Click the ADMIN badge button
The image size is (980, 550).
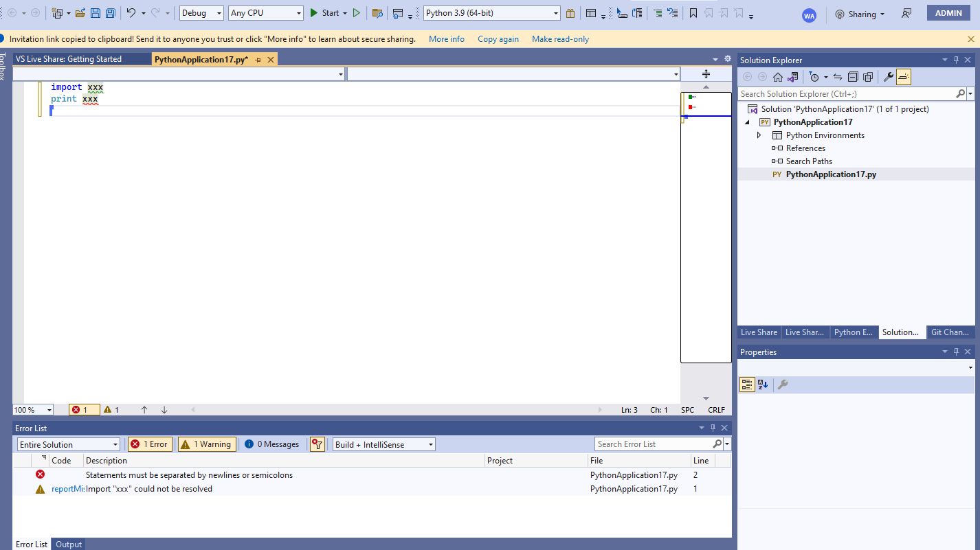click(x=948, y=13)
